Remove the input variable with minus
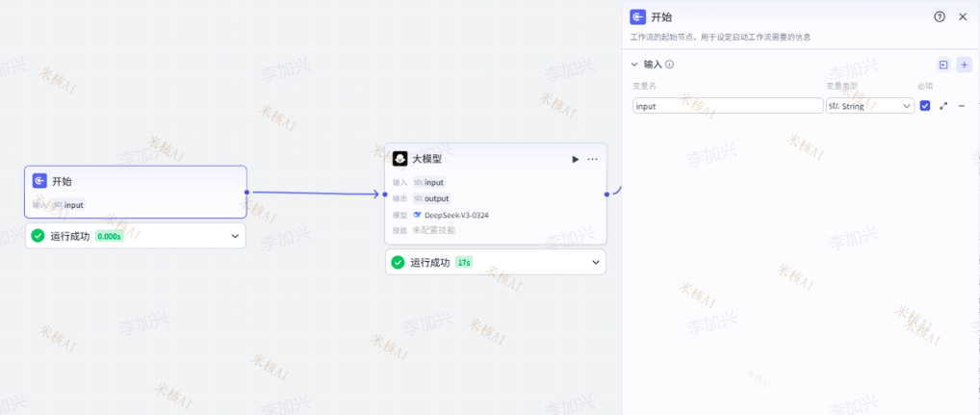The height and width of the screenshot is (415, 980). point(961,106)
